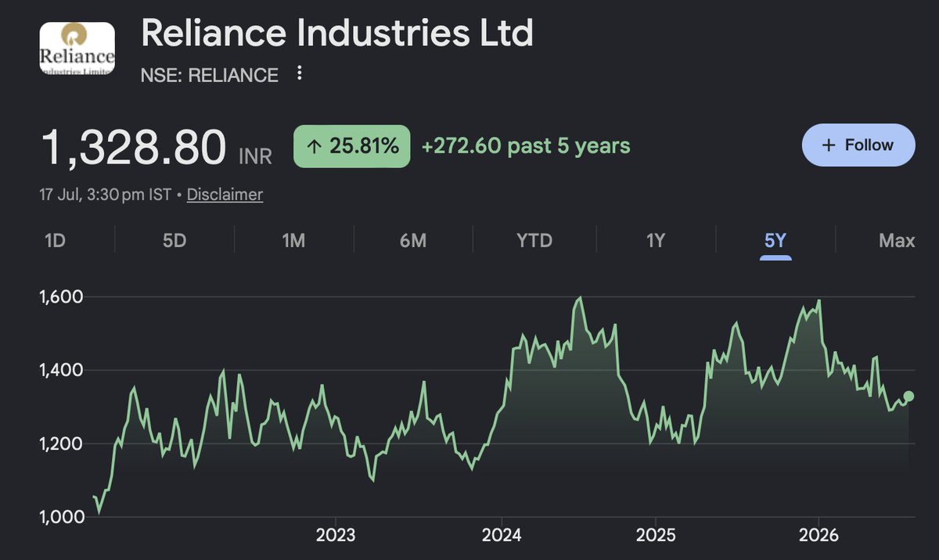Image resolution: width=939 pixels, height=560 pixels.
Task: Click the 1,600 y-axis label
Action: [62, 296]
